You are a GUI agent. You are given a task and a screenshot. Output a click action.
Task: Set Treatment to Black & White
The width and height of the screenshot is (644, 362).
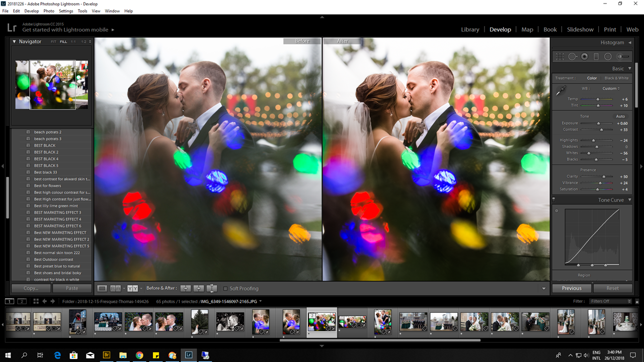tap(616, 78)
